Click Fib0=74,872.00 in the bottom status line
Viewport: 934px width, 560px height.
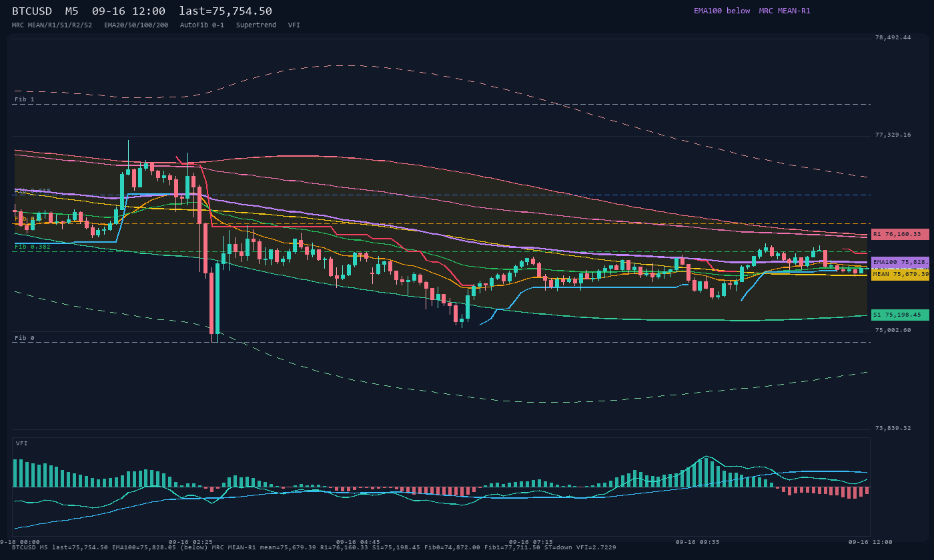(x=452, y=547)
